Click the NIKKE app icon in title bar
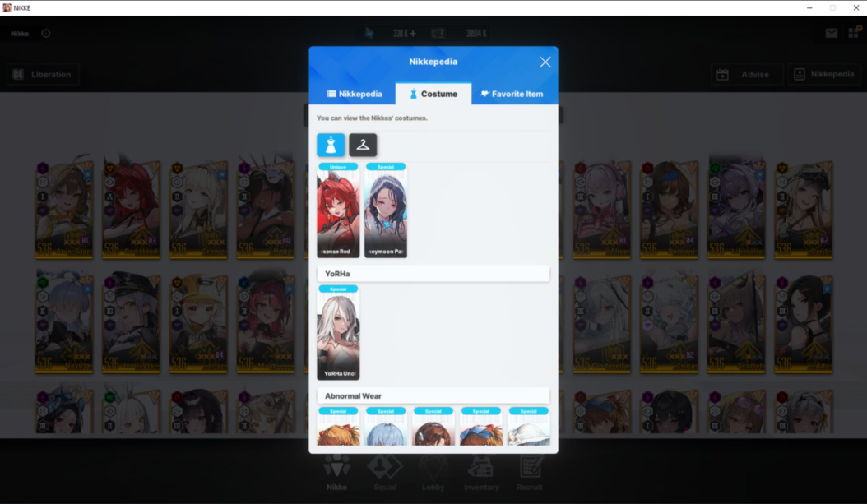Viewport: 867px width, 504px height. (x=7, y=7)
